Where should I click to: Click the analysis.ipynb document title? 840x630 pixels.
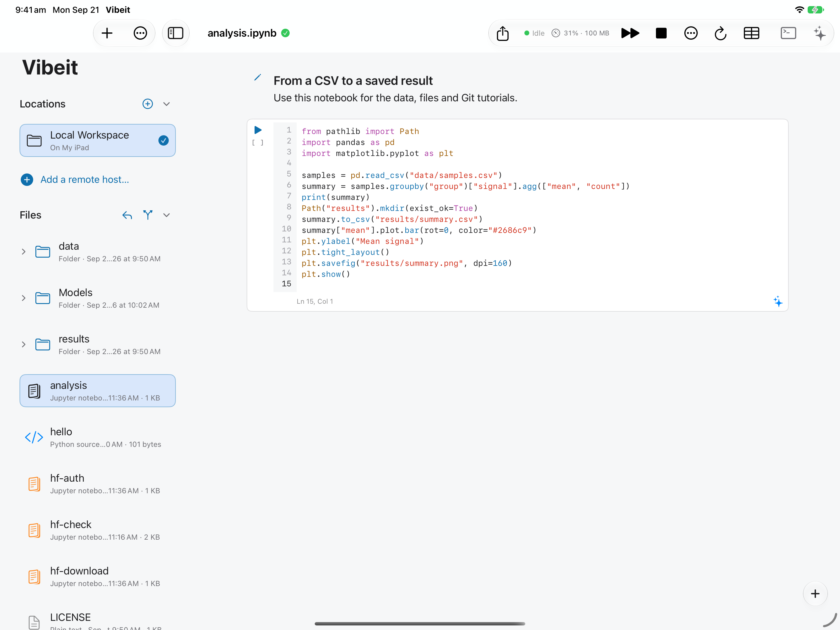click(x=242, y=33)
